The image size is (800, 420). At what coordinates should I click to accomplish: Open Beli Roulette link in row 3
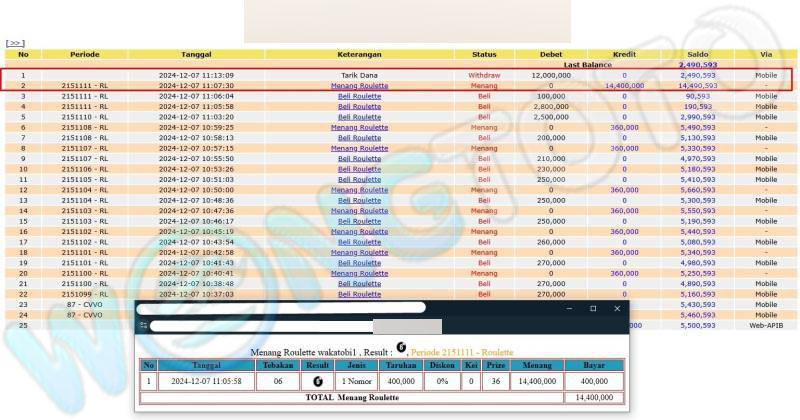(359, 96)
